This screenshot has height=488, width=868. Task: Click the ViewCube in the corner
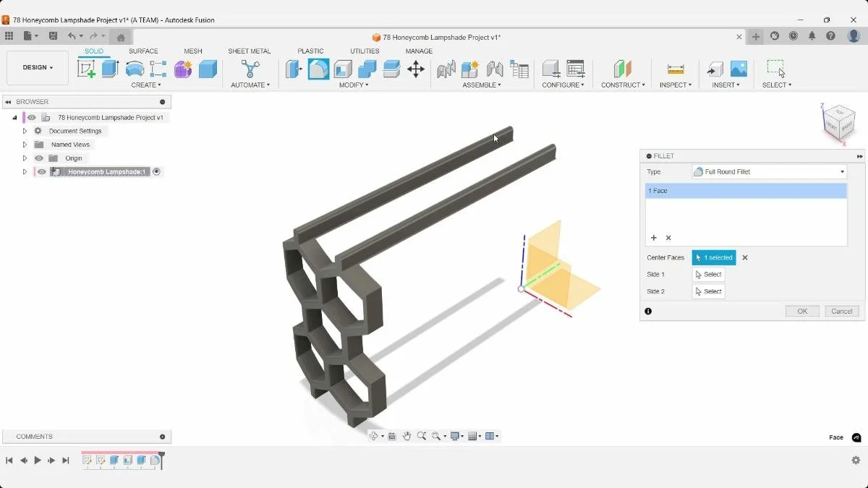coord(838,123)
